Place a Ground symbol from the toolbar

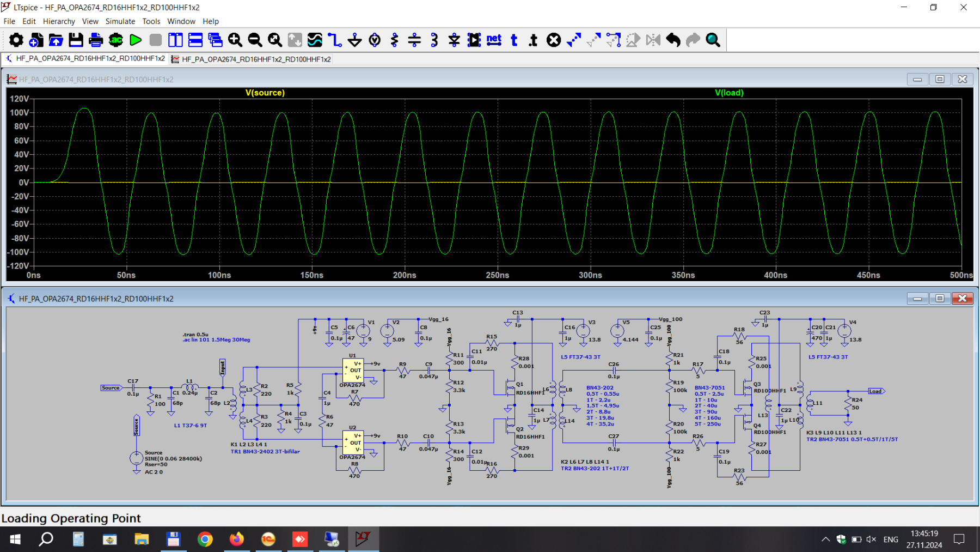pos(354,40)
